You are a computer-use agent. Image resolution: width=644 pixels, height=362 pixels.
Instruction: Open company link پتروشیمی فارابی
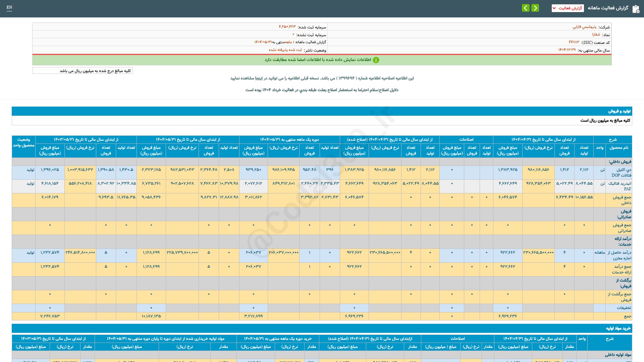(x=584, y=27)
